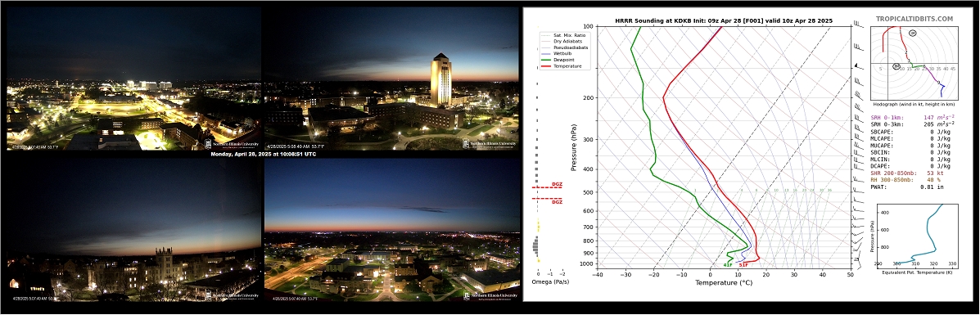980x315 pixels.
Task: Select the bottom-left castle building webcam
Action: [133, 229]
